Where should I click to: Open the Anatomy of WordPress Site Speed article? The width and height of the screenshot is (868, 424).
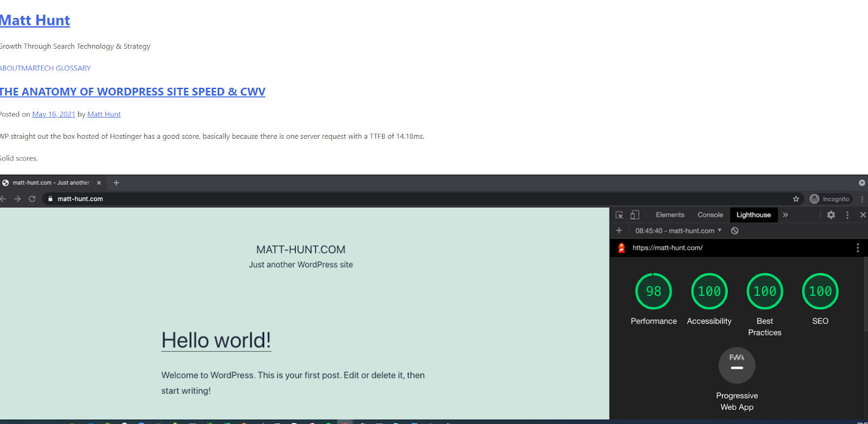[x=132, y=92]
